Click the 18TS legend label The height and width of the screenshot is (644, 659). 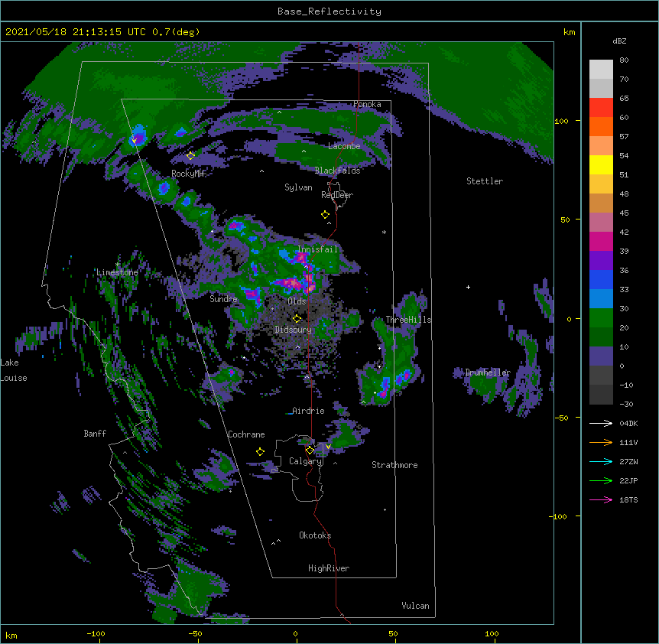pos(628,499)
